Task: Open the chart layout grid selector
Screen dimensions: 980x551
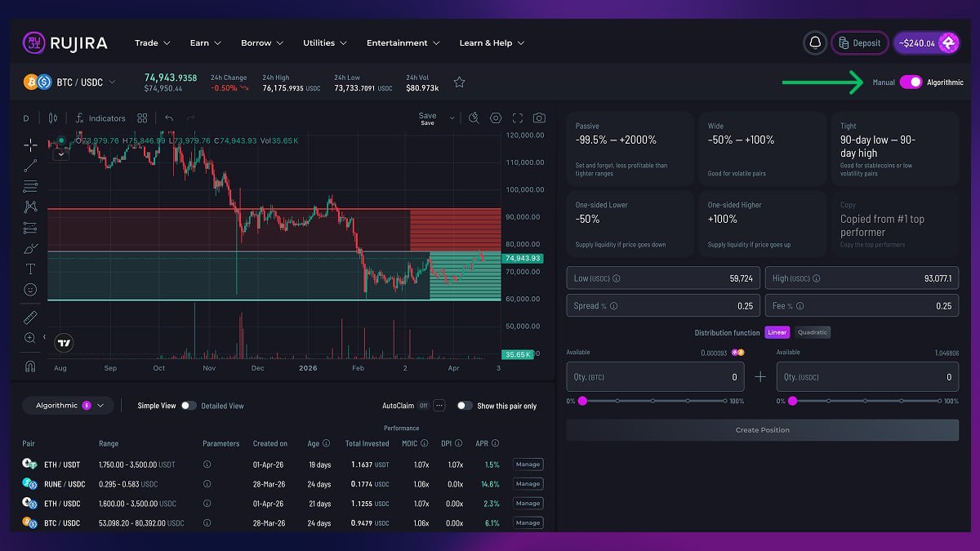Action: click(142, 118)
